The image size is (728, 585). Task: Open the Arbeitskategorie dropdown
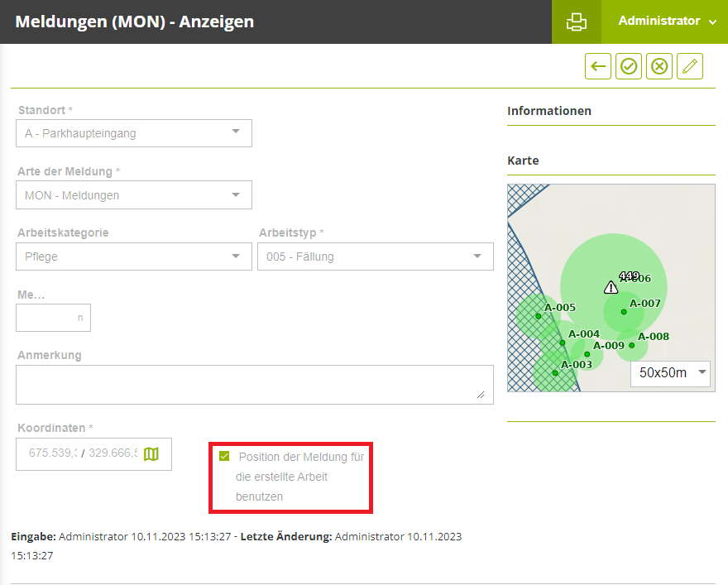(134, 257)
